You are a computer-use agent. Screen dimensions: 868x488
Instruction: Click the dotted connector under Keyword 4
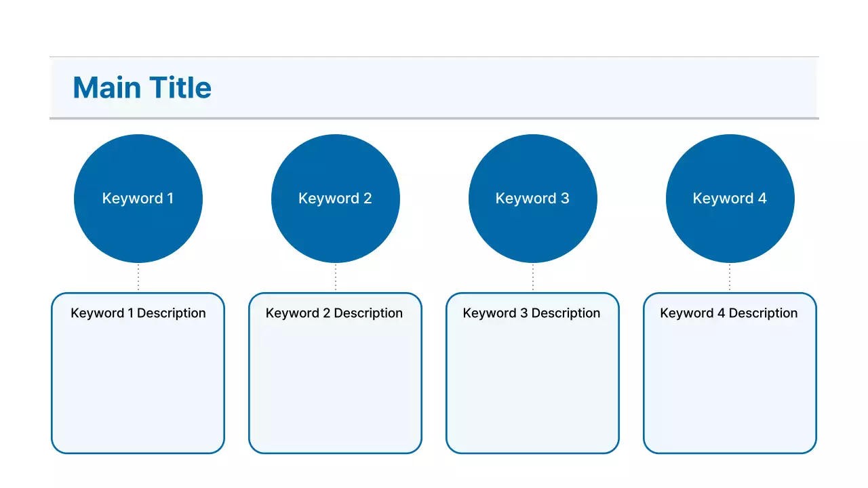click(x=730, y=278)
